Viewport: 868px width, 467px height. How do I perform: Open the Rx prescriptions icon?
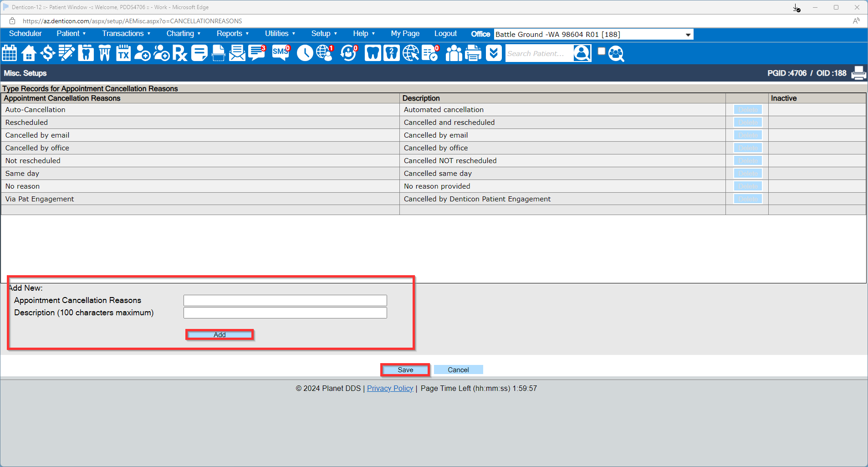180,53
